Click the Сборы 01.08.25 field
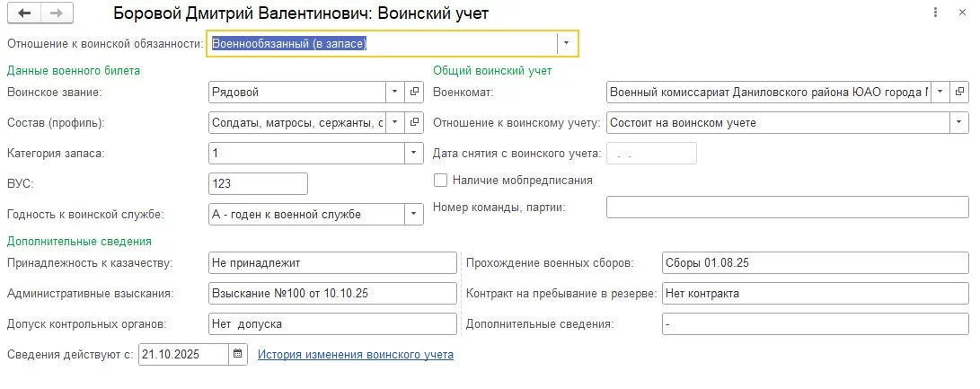The height and width of the screenshot is (389, 980). tap(816, 262)
